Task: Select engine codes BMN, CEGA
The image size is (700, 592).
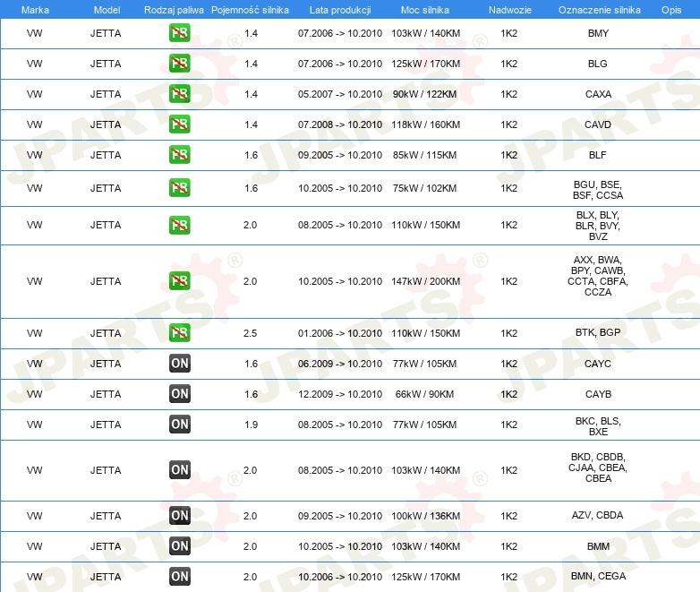Action: click(598, 576)
